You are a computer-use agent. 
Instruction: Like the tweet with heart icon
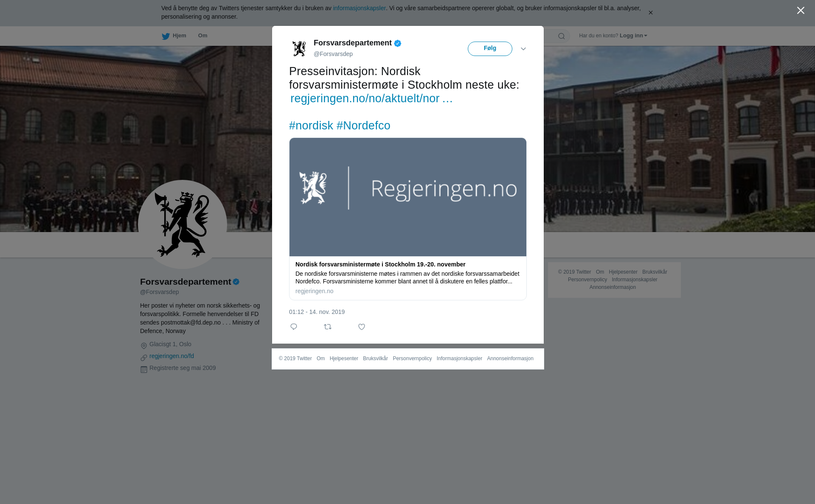[362, 327]
